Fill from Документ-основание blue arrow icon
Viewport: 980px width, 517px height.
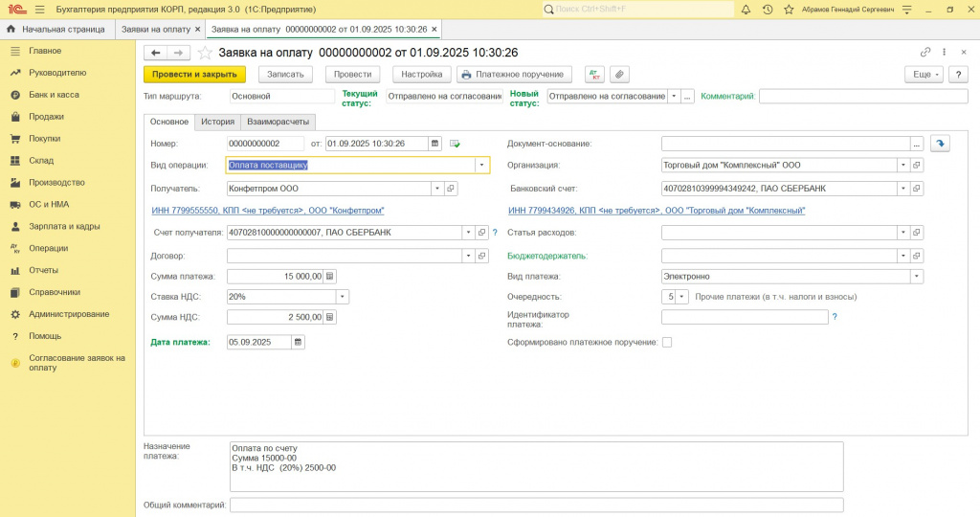pyautogui.click(x=940, y=144)
